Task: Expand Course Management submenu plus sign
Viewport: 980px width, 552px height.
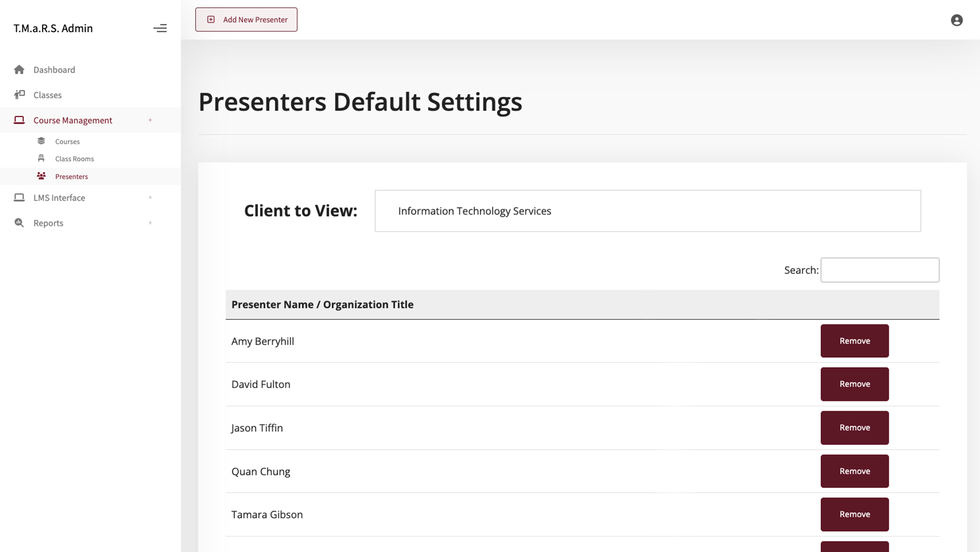Action: tap(150, 120)
